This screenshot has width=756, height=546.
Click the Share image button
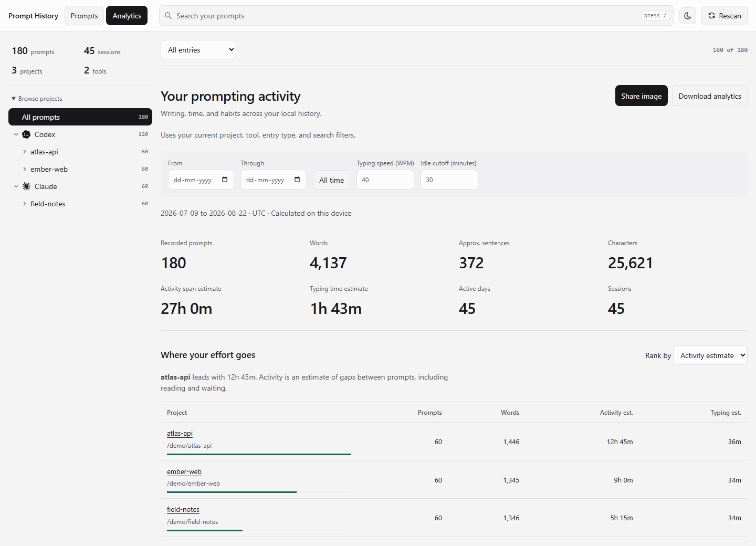pos(642,96)
